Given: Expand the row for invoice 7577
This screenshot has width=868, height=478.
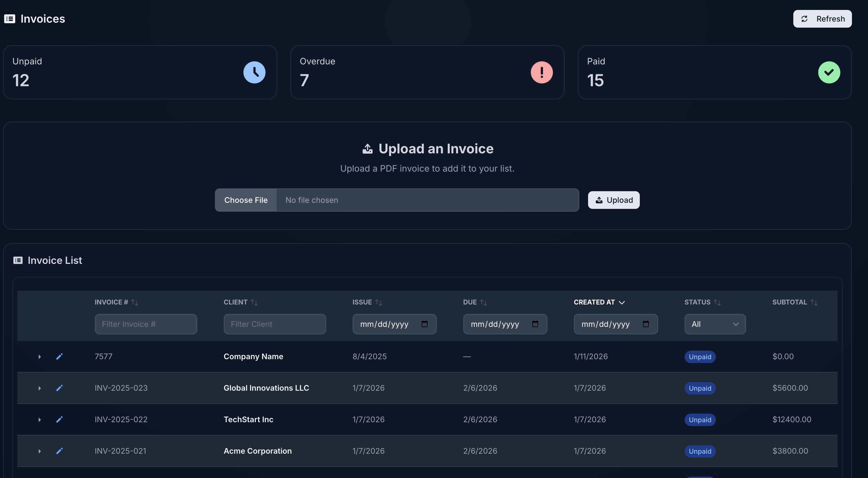Looking at the screenshot, I should point(40,356).
